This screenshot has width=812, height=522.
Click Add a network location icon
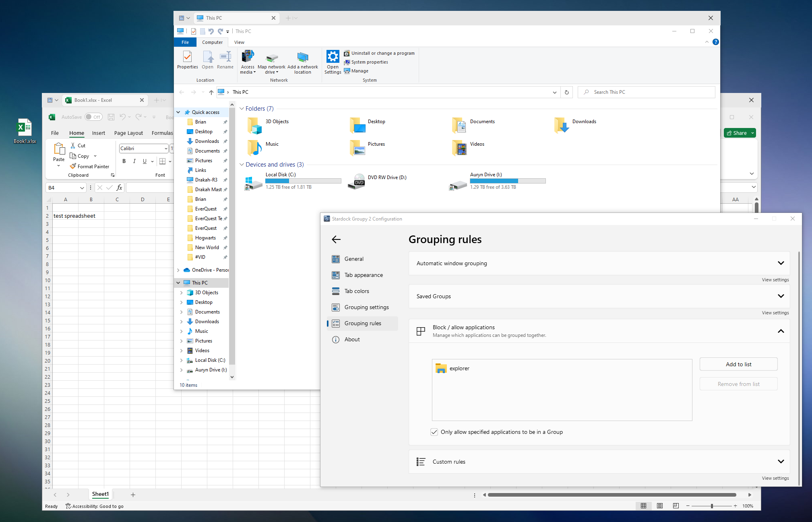click(302, 62)
